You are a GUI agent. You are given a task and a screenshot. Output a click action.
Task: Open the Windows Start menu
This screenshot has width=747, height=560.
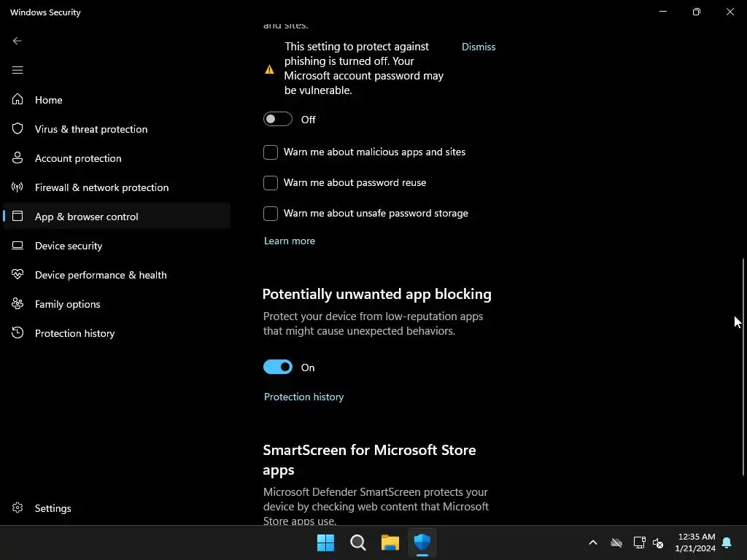coord(326,542)
